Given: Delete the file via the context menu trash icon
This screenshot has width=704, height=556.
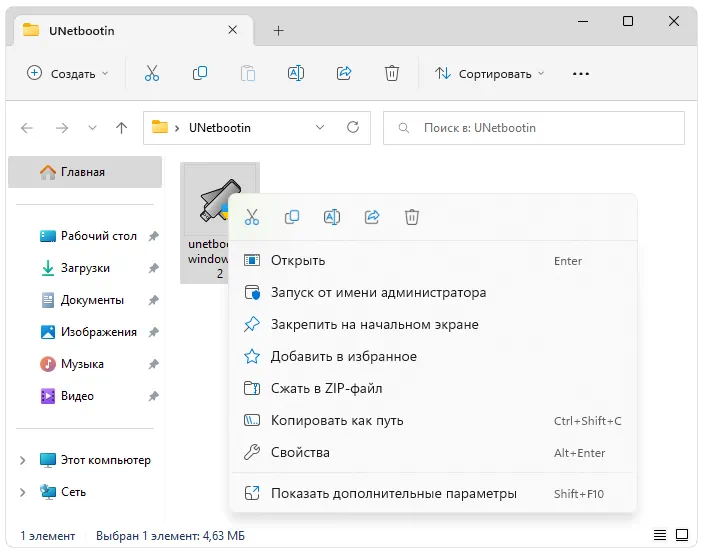Looking at the screenshot, I should (x=412, y=217).
